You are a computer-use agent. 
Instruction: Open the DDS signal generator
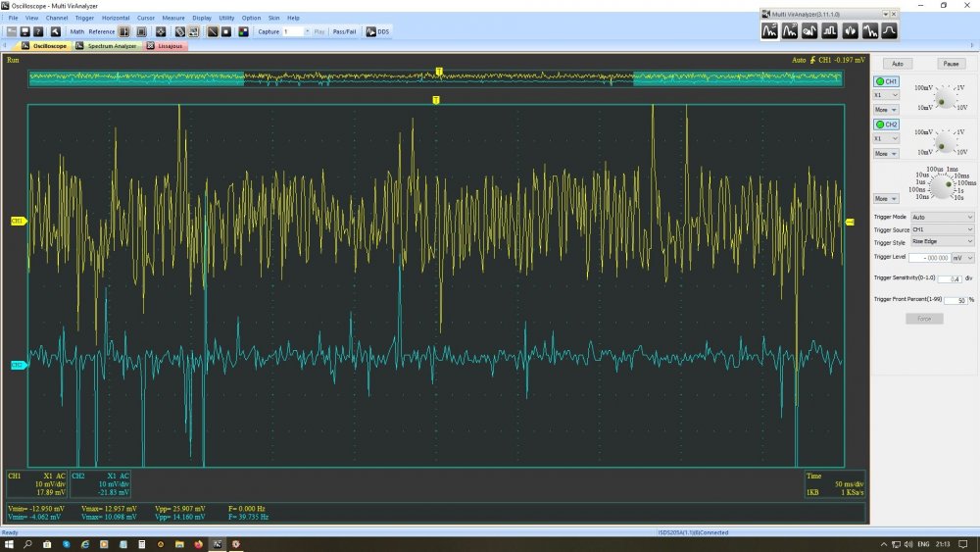[377, 31]
